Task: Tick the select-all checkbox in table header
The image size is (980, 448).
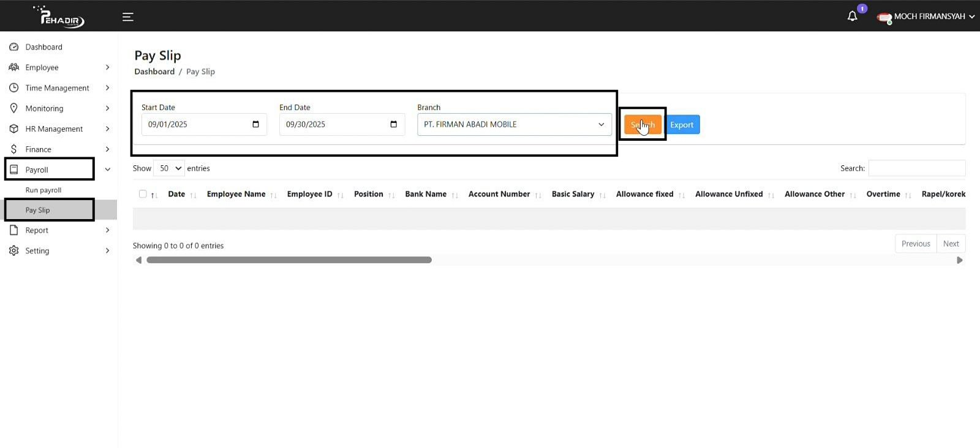Action: click(143, 194)
